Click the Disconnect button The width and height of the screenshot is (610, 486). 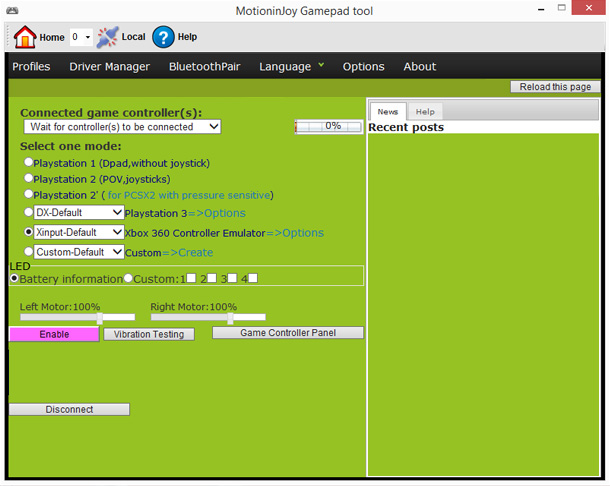coord(69,409)
